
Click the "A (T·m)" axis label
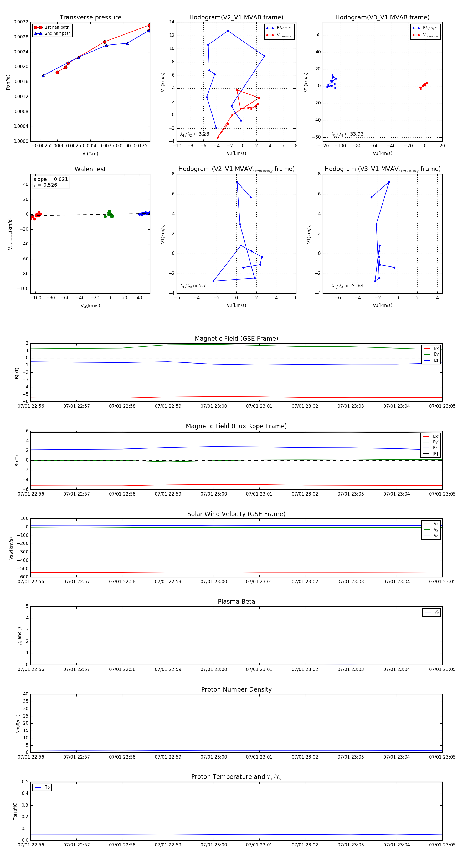[x=90, y=154]
